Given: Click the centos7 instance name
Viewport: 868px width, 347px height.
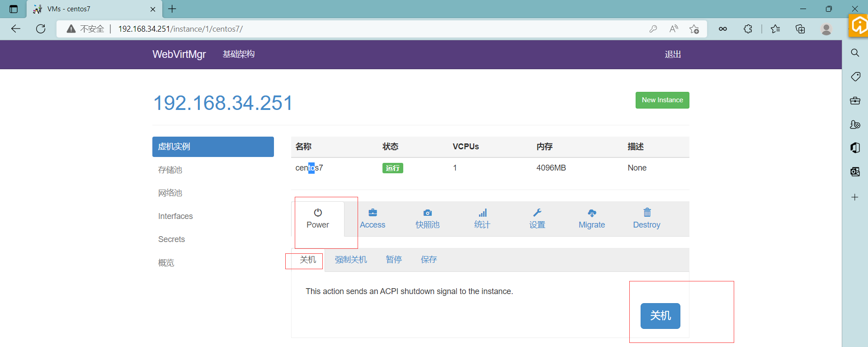Looking at the screenshot, I should (309, 168).
